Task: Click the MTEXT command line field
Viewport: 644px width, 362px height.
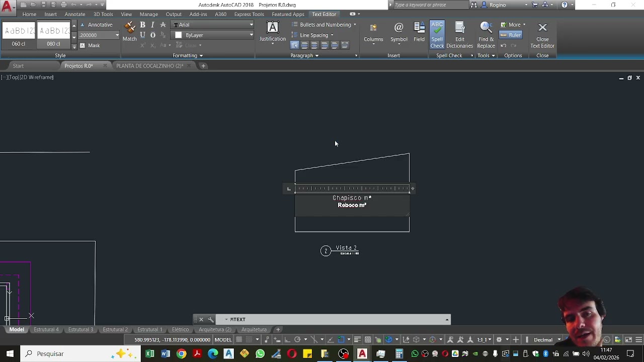Action: click(x=333, y=319)
